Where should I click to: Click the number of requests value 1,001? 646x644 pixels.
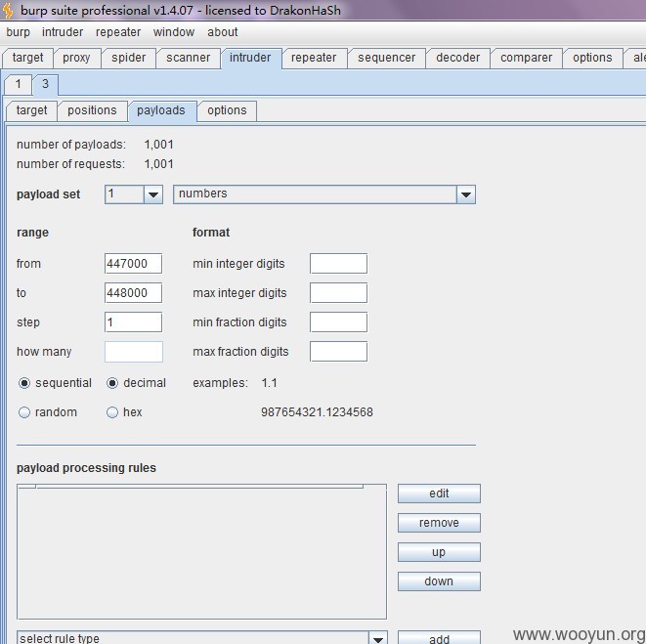click(159, 164)
